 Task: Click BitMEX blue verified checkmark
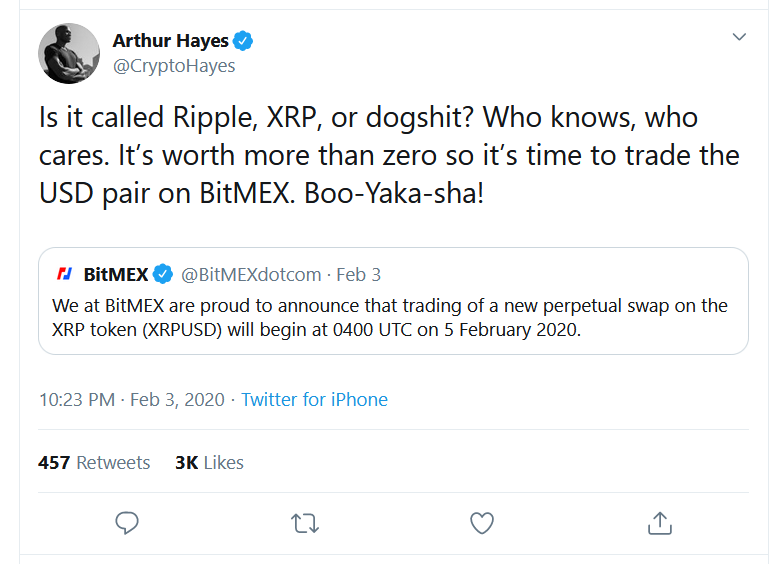(164, 274)
